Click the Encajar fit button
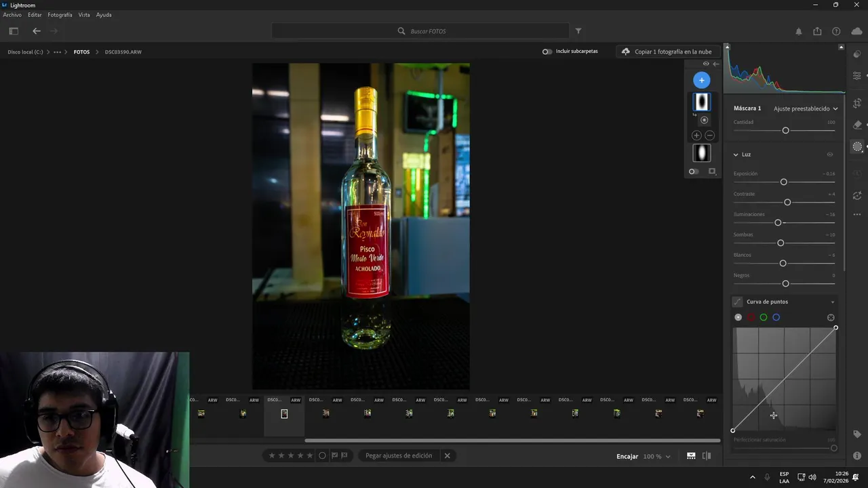The height and width of the screenshot is (488, 868). pyautogui.click(x=627, y=457)
